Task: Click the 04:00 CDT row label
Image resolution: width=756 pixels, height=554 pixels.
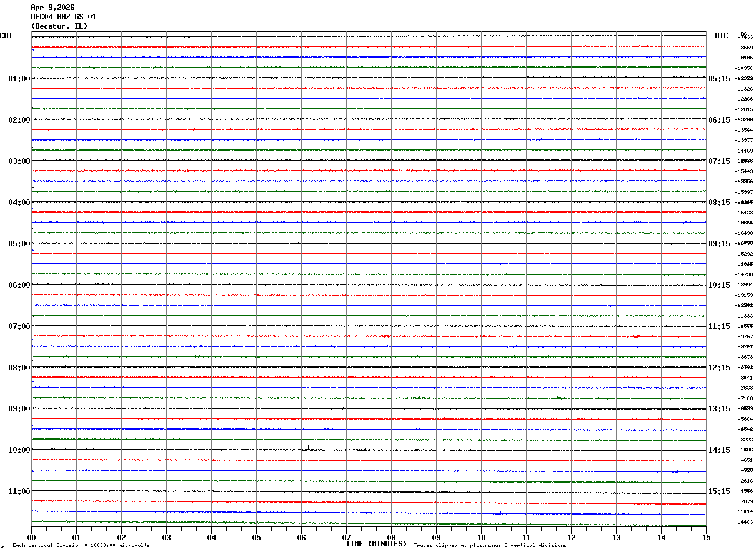Action: click(19, 203)
